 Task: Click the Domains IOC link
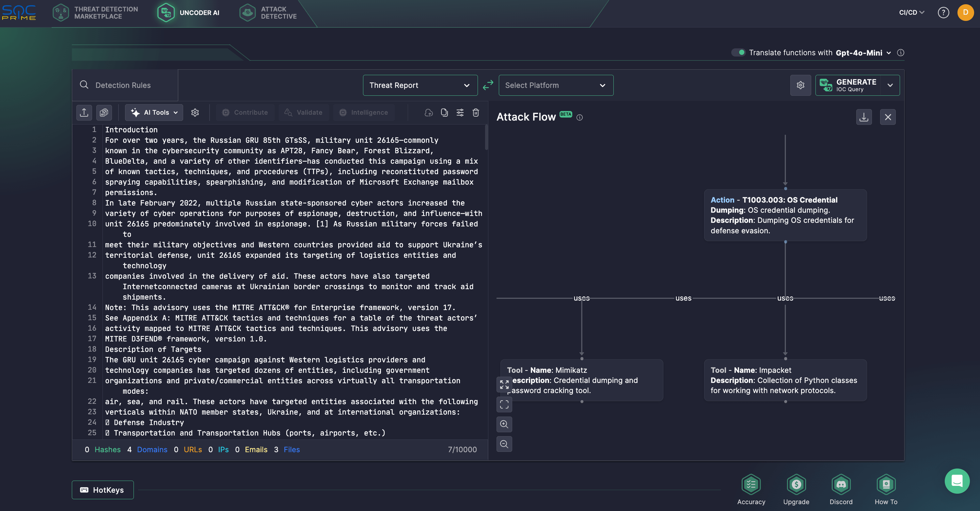152,449
